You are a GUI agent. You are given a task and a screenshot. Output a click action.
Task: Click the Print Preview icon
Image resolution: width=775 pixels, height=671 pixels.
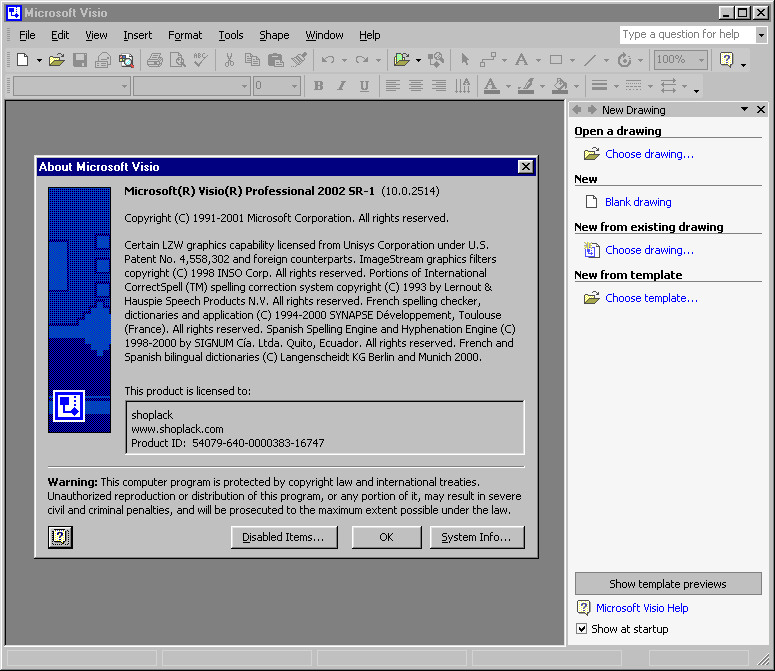pyautogui.click(x=177, y=60)
